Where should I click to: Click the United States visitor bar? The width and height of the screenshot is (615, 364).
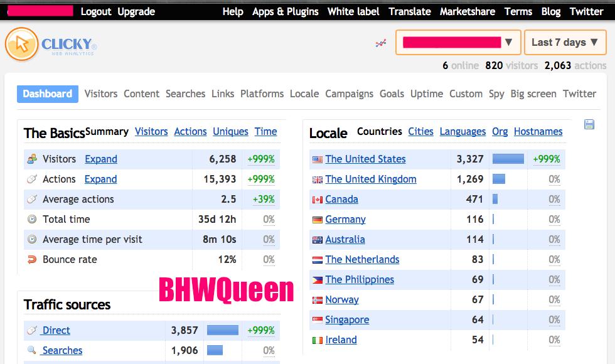point(508,159)
